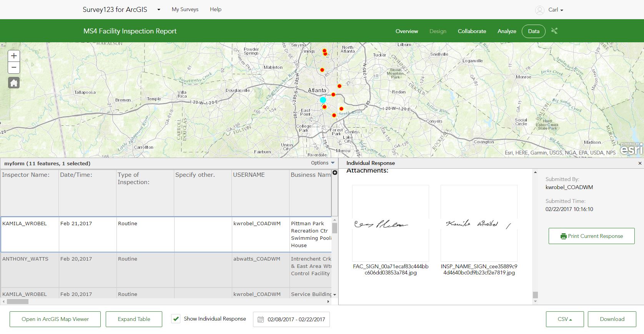The height and width of the screenshot is (334, 644).
Task: Click table horizontal scrollbar right arrow
Action: tap(328, 302)
